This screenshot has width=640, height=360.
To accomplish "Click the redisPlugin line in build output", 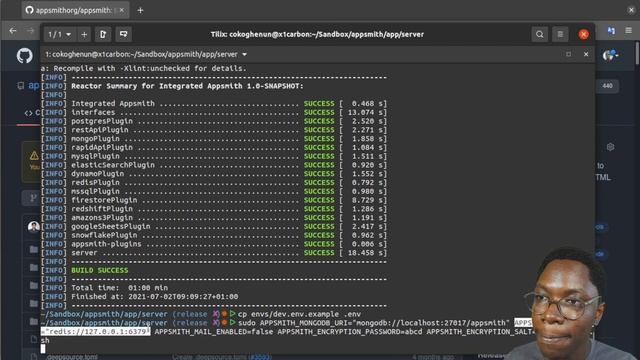I will point(213,182).
